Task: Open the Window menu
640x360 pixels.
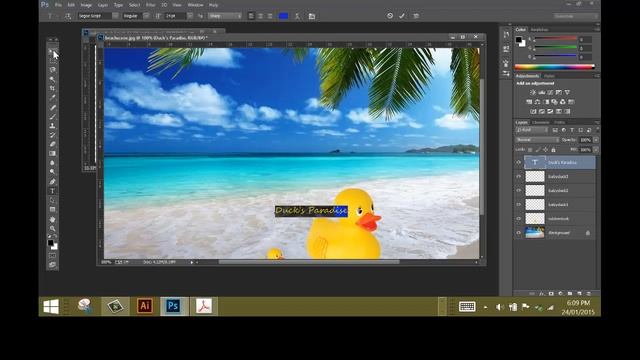Action: 196,5
